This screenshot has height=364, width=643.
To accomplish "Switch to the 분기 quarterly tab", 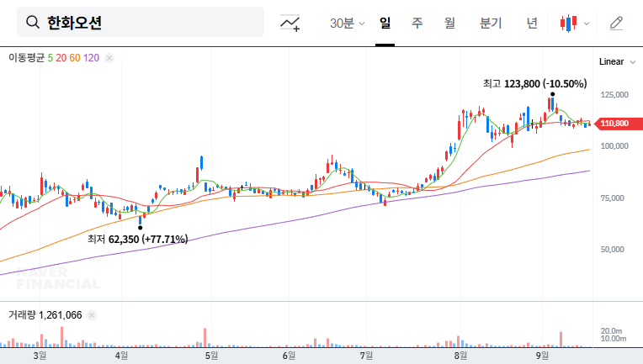I will pos(491,23).
